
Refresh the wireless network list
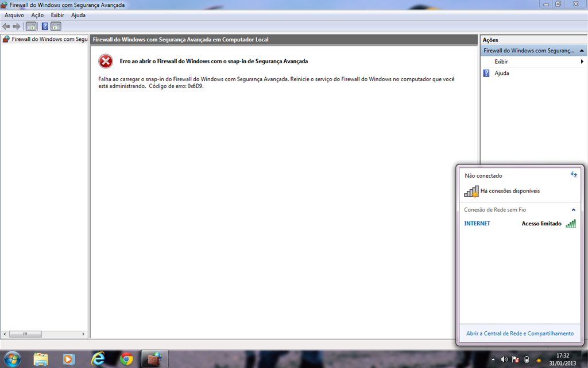coord(574,175)
